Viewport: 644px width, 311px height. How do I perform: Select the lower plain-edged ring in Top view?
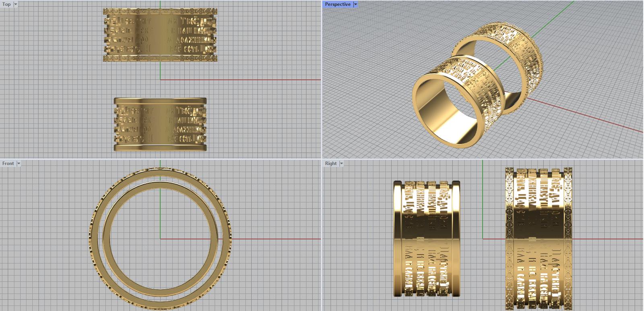pyautogui.click(x=160, y=124)
